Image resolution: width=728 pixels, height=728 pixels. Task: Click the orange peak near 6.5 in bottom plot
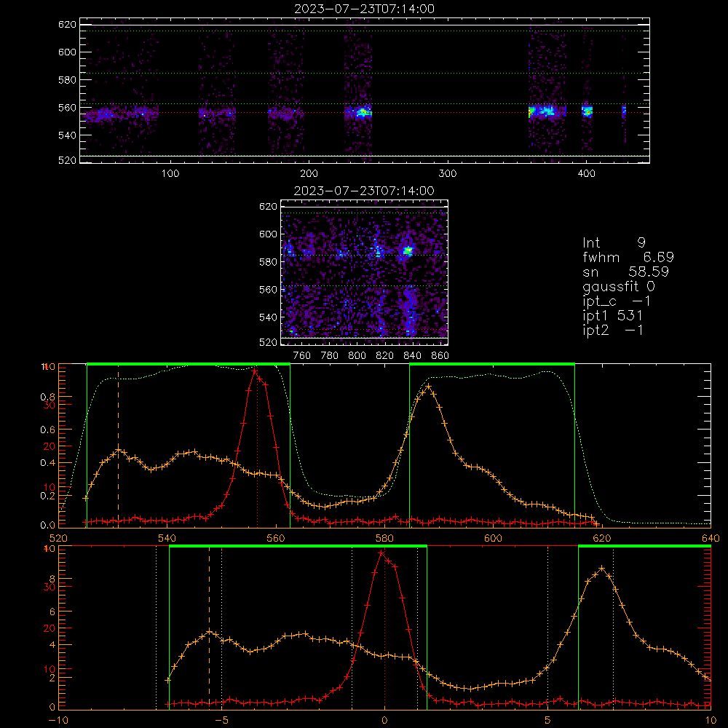pos(602,568)
